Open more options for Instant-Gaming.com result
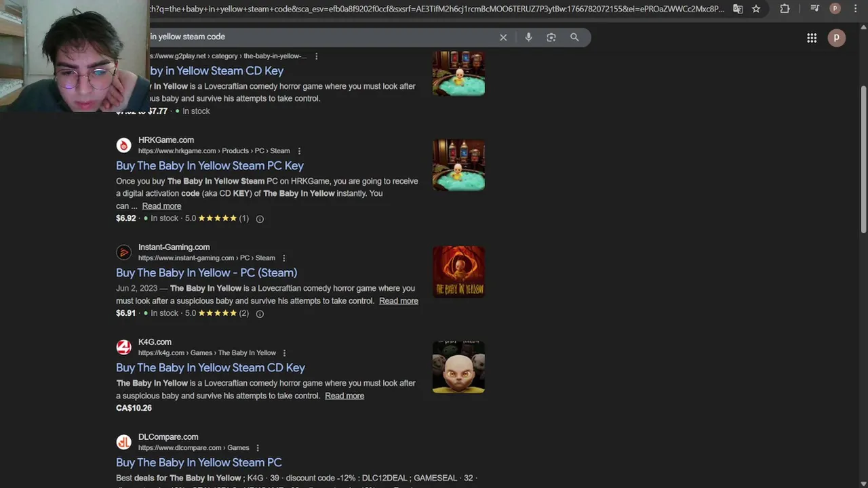 [284, 258]
